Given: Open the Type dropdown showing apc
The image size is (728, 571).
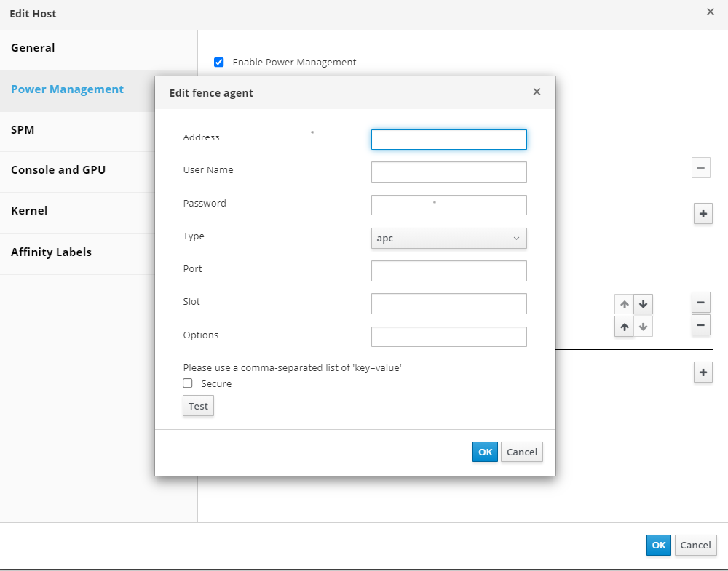Looking at the screenshot, I should tap(448, 239).
